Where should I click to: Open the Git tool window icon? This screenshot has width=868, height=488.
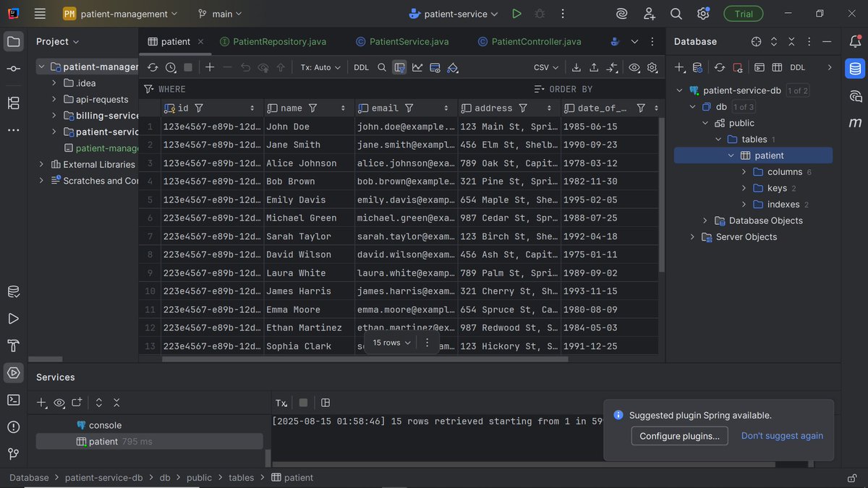[13, 454]
